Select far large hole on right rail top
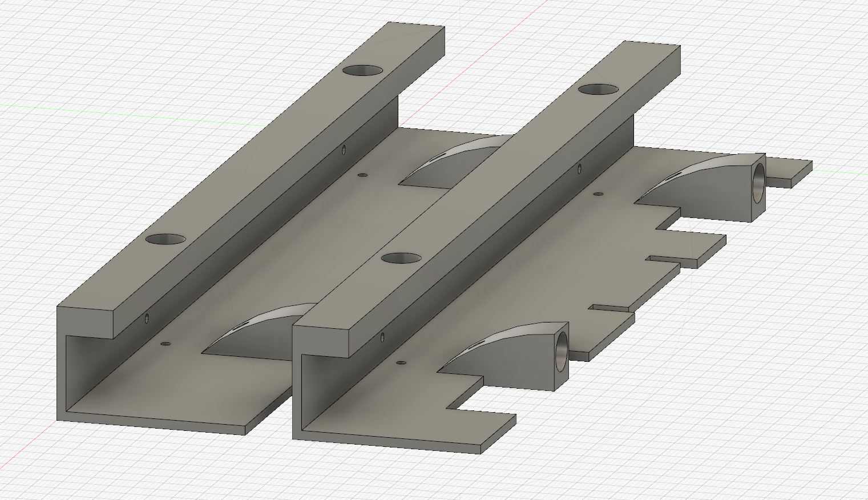 tap(598, 90)
